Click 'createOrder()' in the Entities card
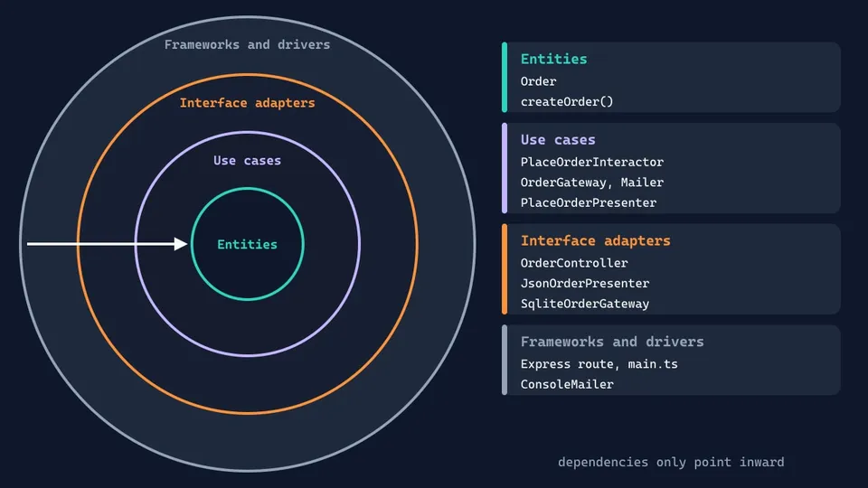Image resolution: width=868 pixels, height=488 pixels. coord(567,102)
